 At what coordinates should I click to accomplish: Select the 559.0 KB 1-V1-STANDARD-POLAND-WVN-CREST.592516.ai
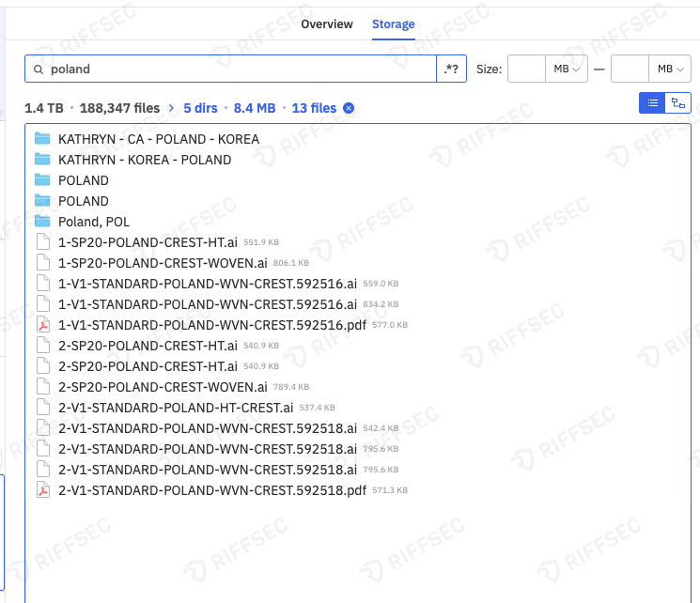pyautogui.click(x=208, y=284)
